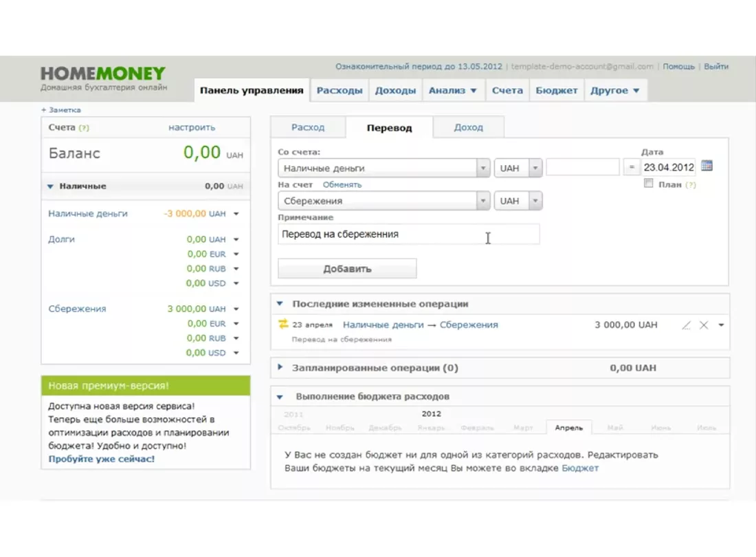756x557 pixels.
Task: Open the Бюджет link in budget text
Action: tap(580, 468)
